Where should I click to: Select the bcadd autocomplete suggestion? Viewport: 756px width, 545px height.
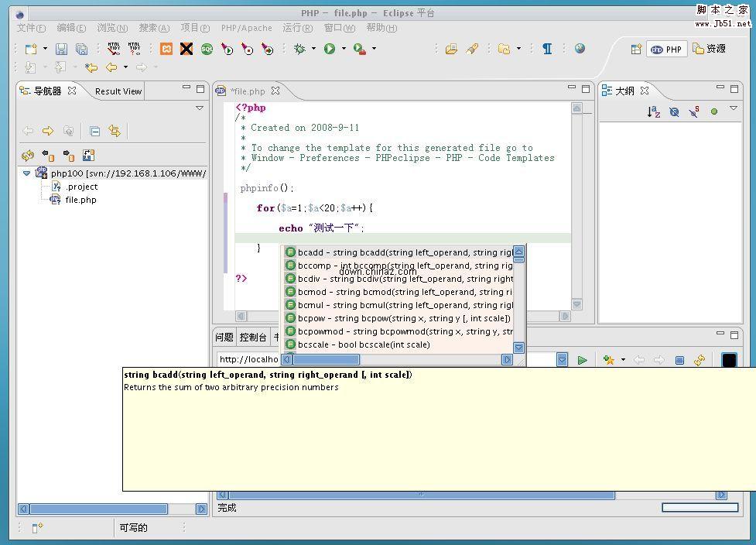[399, 252]
